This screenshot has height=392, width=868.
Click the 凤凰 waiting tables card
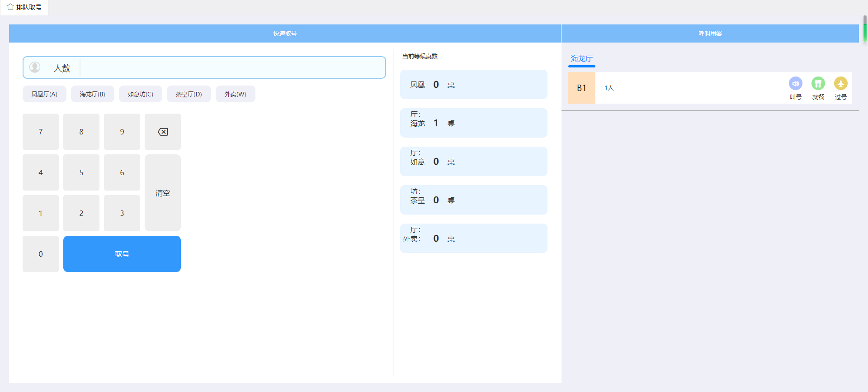tap(473, 84)
